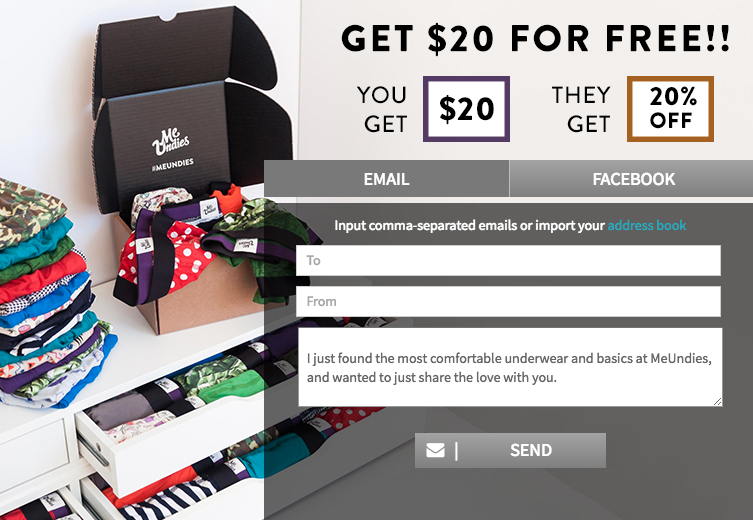Click the YOU GET label
The width and height of the screenshot is (753, 520).
click(382, 109)
